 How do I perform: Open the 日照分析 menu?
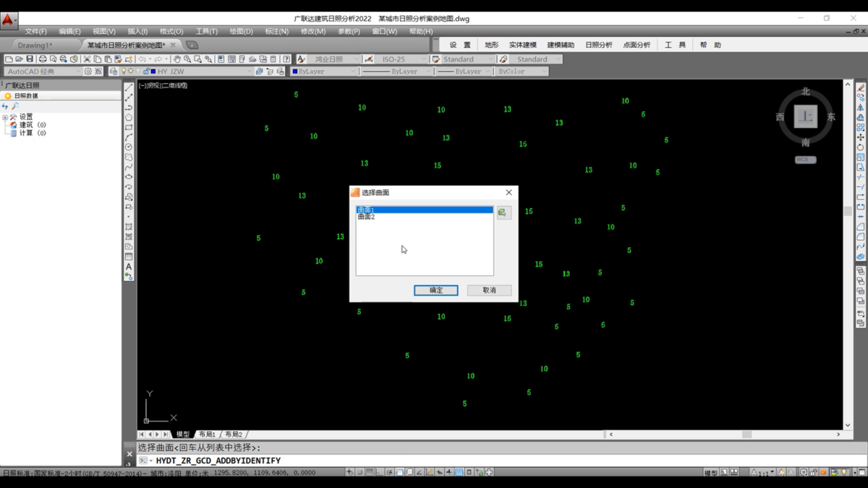(x=598, y=45)
